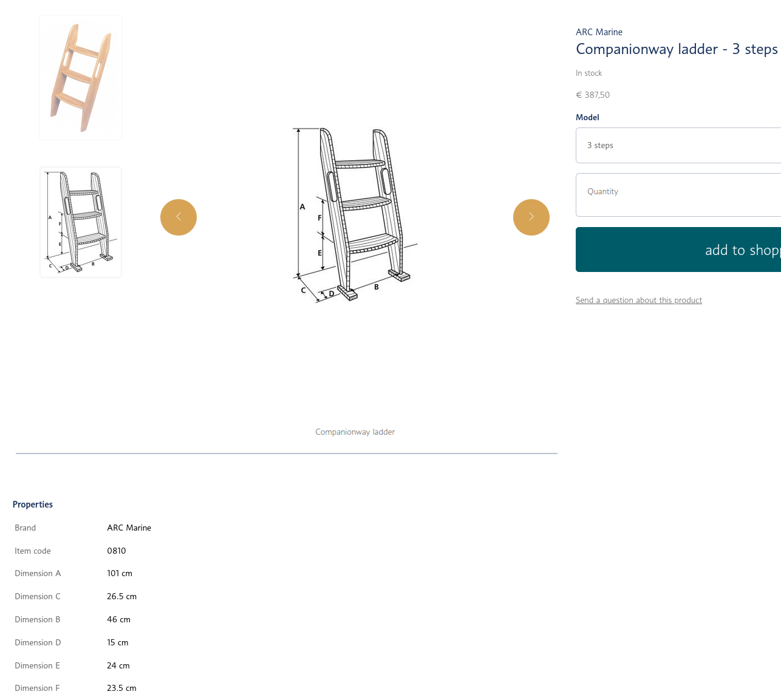Click the item code value 0810
Image resolution: width=781 pixels, height=700 pixels.
click(117, 551)
